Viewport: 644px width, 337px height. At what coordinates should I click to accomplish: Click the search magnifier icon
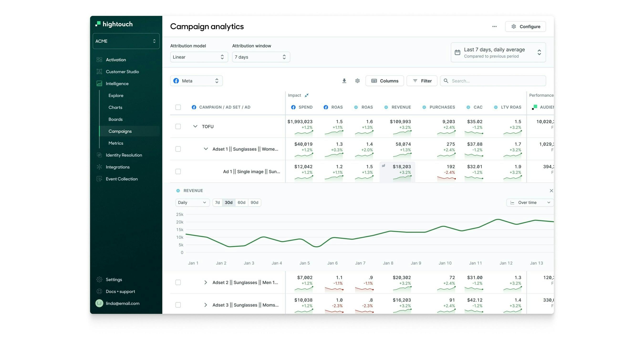[x=446, y=81]
